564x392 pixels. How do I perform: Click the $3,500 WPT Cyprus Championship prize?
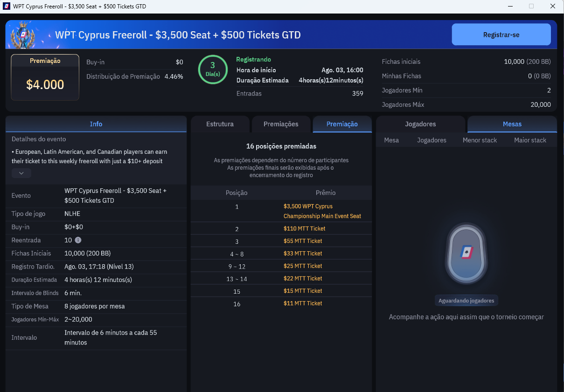point(322,211)
